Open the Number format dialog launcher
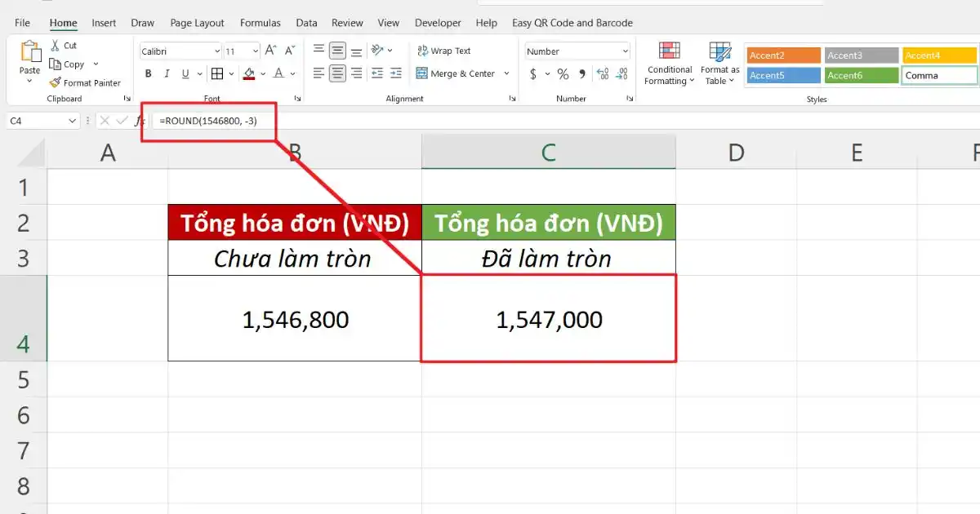The width and height of the screenshot is (980, 514). pyautogui.click(x=630, y=99)
